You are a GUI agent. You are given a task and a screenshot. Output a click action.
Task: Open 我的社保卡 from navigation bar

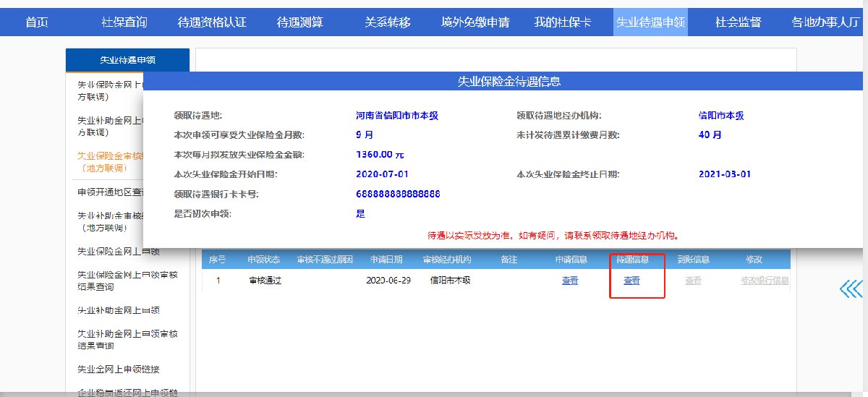click(x=563, y=22)
